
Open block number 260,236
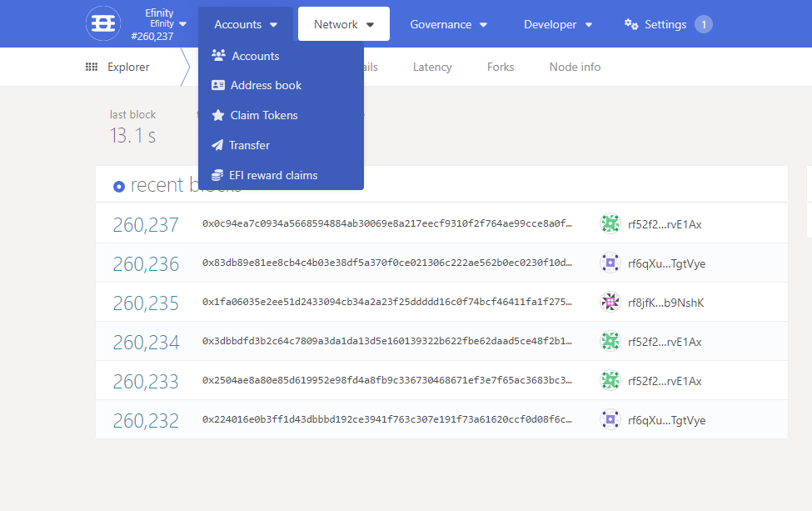[146, 263]
